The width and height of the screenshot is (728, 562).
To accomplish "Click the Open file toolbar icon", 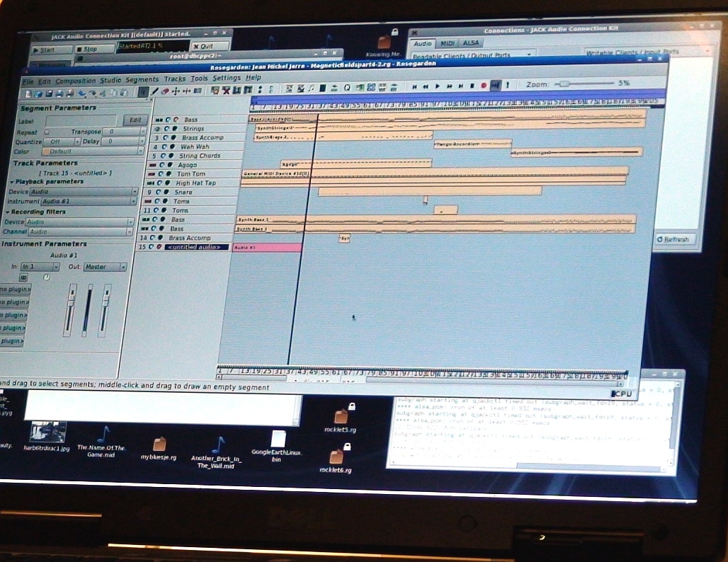I will (38, 93).
